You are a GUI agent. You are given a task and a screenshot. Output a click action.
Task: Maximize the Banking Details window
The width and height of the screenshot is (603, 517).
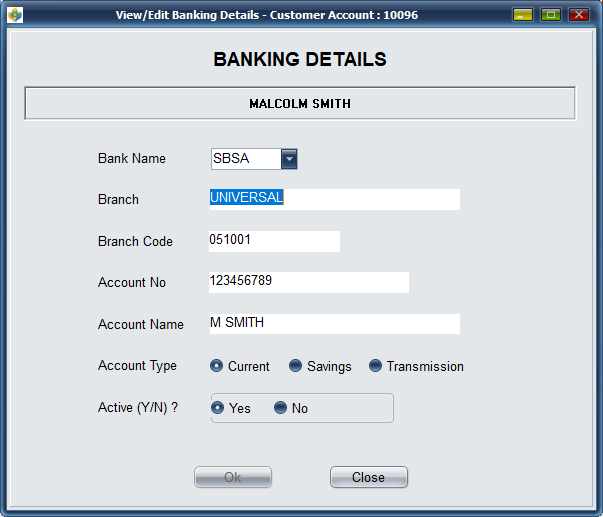pos(550,14)
